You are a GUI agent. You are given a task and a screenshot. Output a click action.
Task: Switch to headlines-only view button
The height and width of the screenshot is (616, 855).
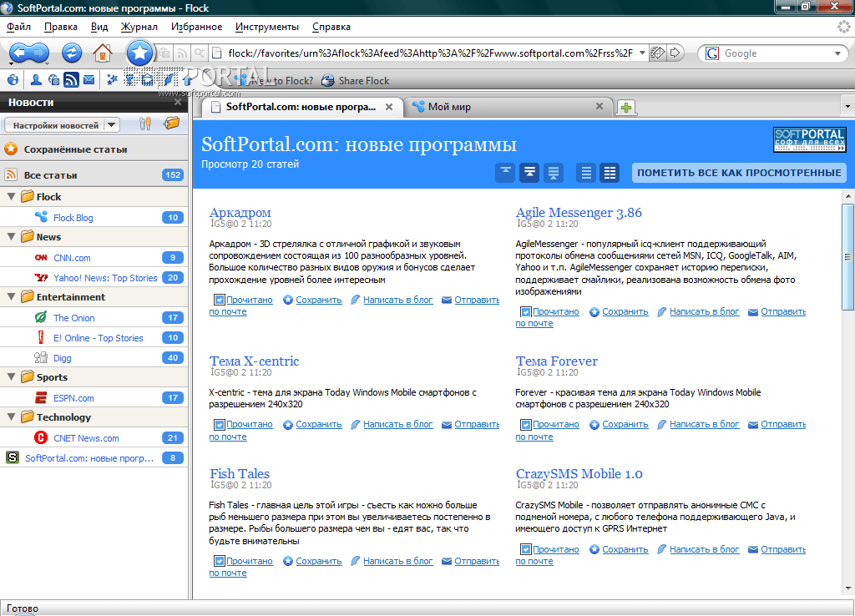pyautogui.click(x=505, y=173)
